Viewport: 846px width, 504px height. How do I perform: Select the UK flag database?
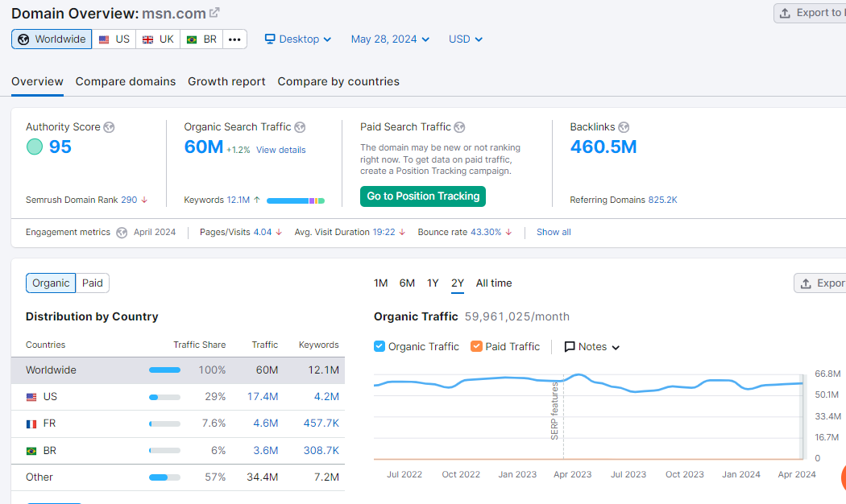point(158,39)
